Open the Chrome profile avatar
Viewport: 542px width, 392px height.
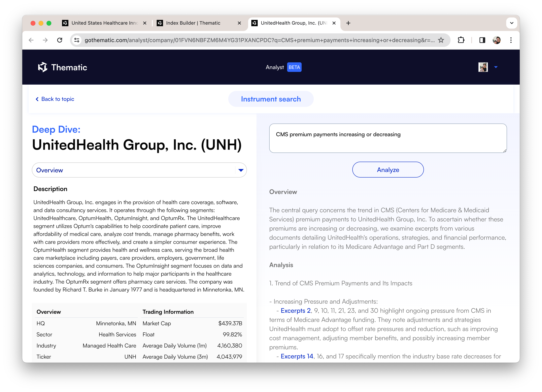(497, 40)
